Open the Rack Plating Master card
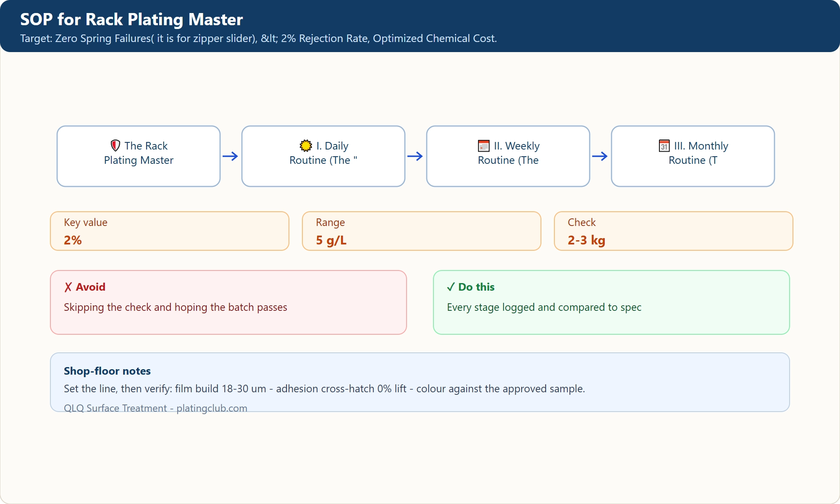 [x=139, y=156]
